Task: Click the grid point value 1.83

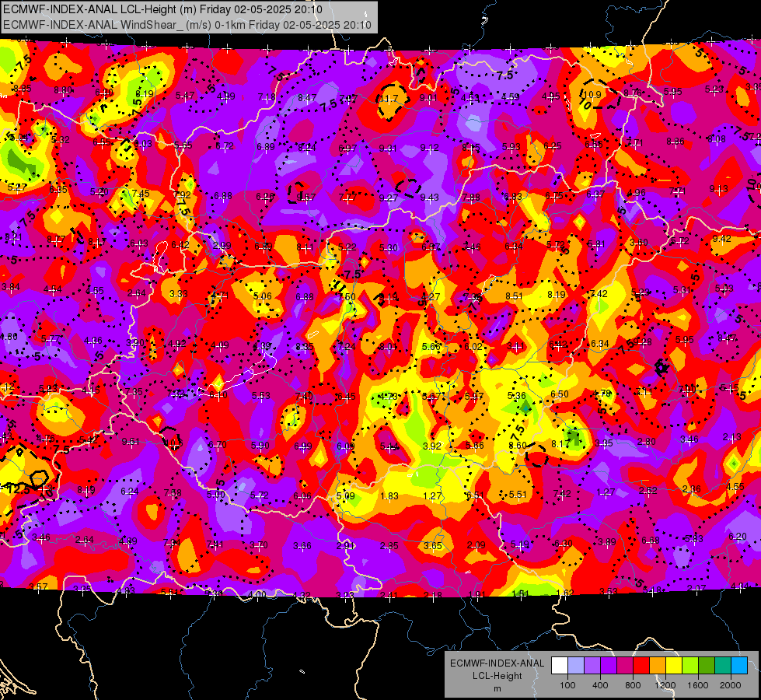Action: (x=389, y=496)
